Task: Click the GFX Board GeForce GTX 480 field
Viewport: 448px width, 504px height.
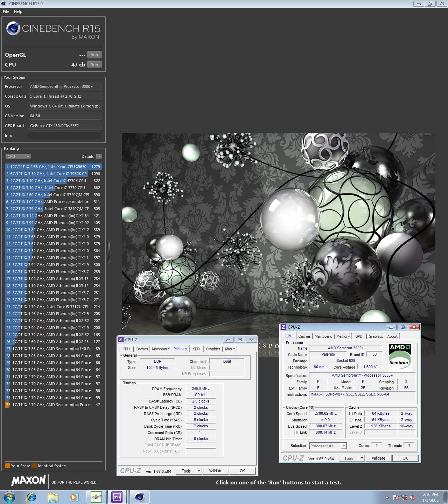Action: tap(65, 126)
